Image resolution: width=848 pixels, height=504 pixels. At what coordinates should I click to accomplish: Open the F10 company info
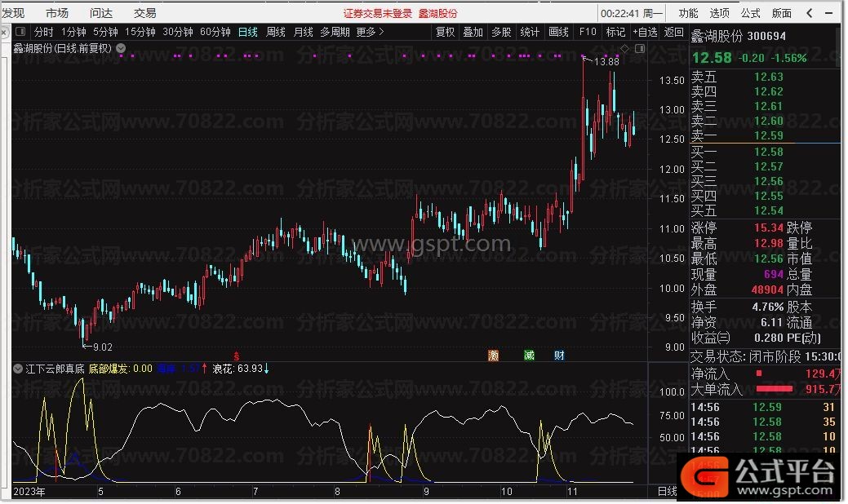click(588, 32)
